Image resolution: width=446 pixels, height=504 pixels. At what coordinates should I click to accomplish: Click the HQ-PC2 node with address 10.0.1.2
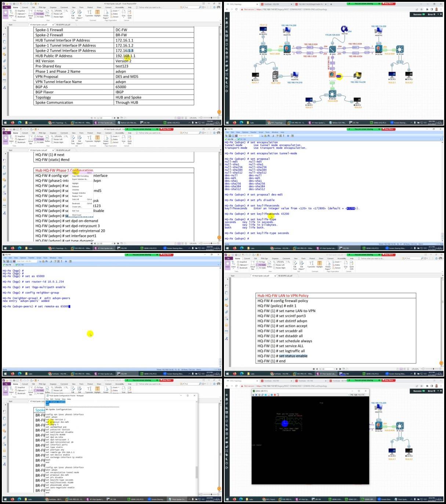click(263, 30)
